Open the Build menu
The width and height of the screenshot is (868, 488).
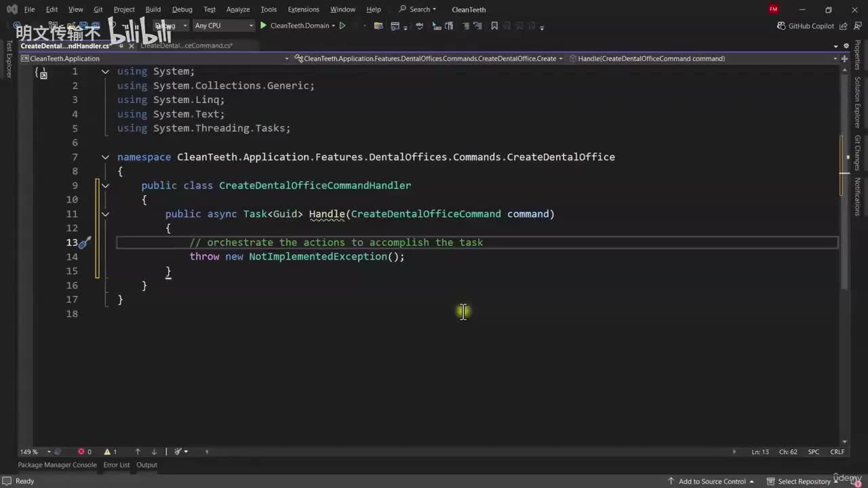click(x=153, y=9)
